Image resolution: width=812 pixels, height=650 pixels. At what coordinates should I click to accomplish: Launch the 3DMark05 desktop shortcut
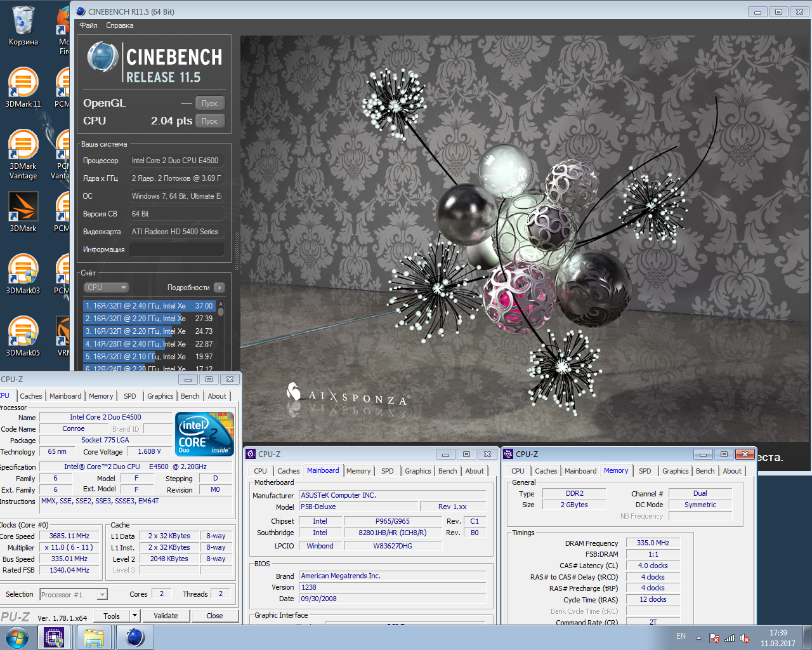tap(23, 336)
